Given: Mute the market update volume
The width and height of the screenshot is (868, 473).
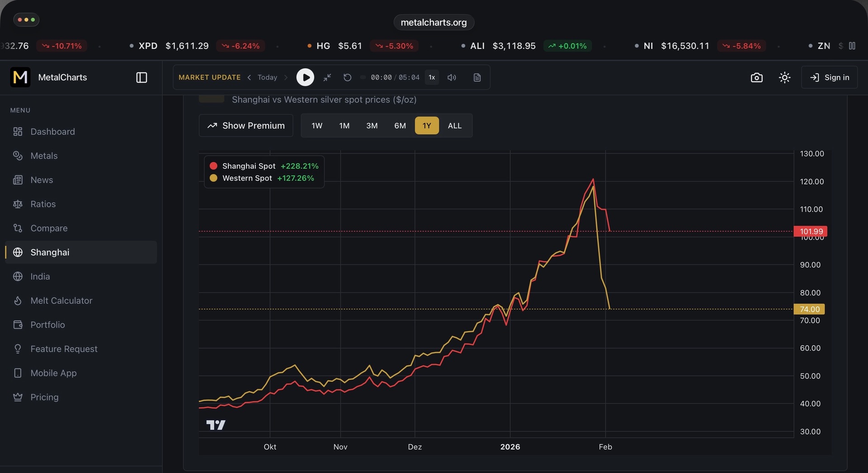Looking at the screenshot, I should tap(452, 77).
